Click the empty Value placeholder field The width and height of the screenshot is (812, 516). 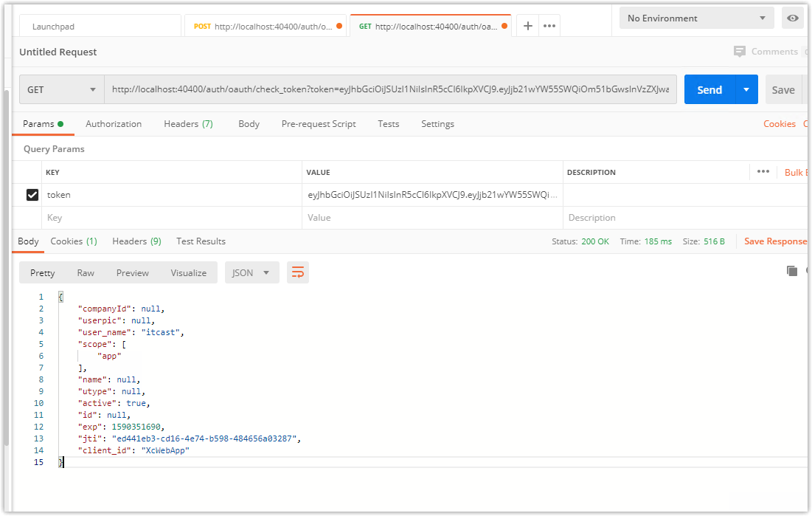[432, 218]
